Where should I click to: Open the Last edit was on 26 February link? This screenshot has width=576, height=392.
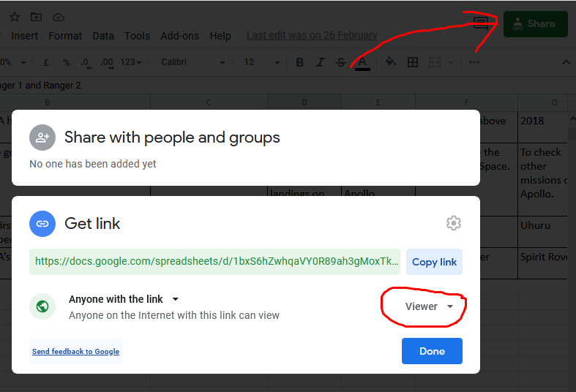(x=312, y=35)
